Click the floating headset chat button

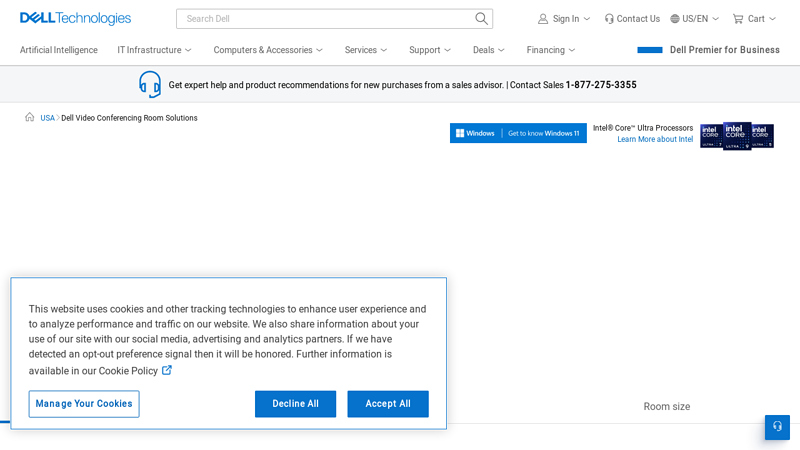click(x=777, y=427)
